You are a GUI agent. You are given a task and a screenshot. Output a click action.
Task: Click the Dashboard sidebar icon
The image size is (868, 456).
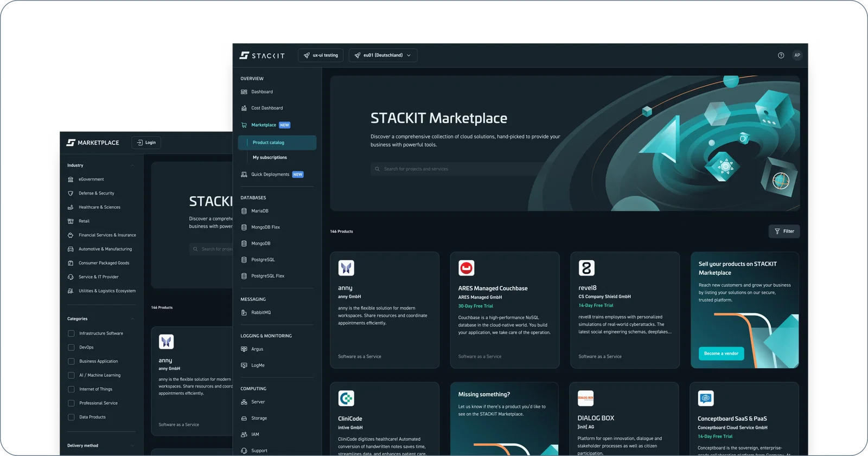(244, 92)
